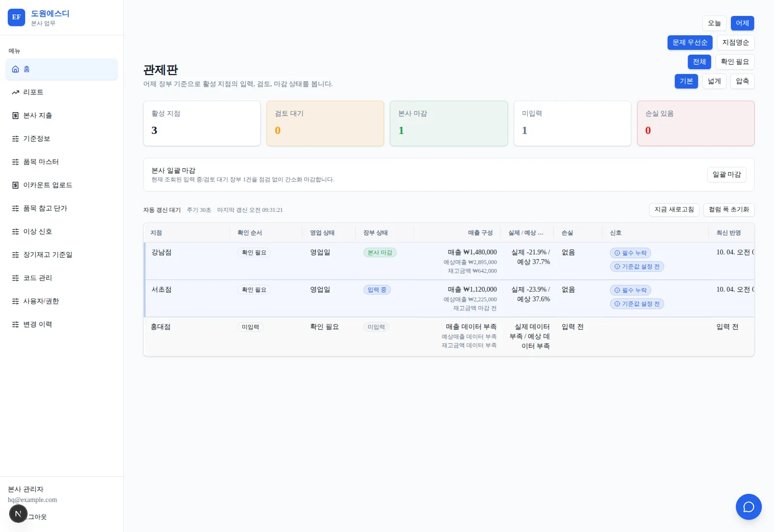Viewport: 774px width, 532px height.
Task: Click 매출 ₩1,480,000 value
Action: pos(472,252)
